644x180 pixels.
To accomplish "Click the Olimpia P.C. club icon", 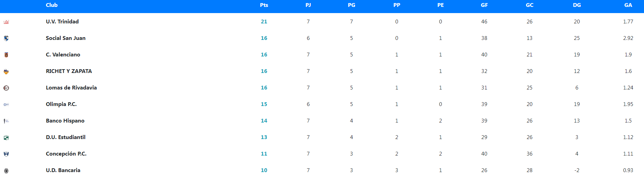I will 6,104.
